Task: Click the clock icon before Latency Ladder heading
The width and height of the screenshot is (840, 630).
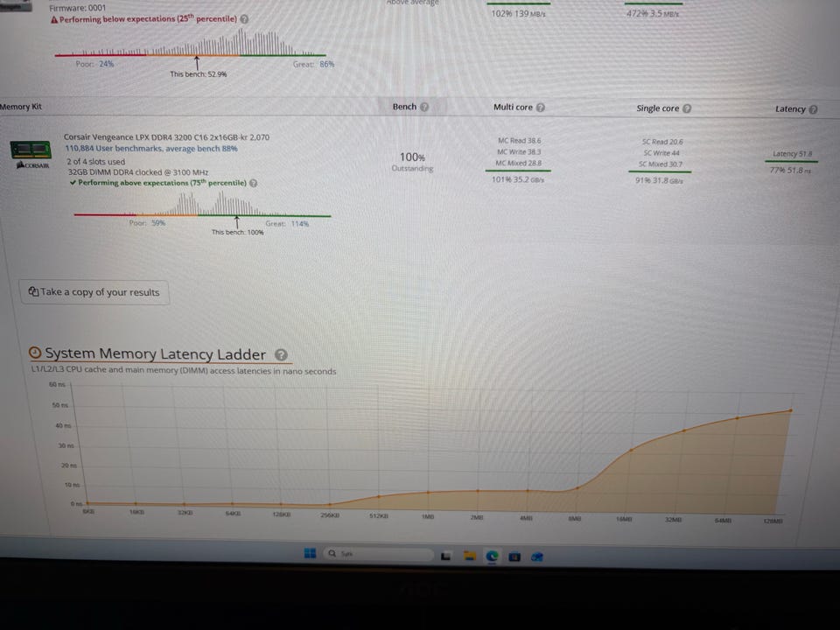Action: point(35,353)
